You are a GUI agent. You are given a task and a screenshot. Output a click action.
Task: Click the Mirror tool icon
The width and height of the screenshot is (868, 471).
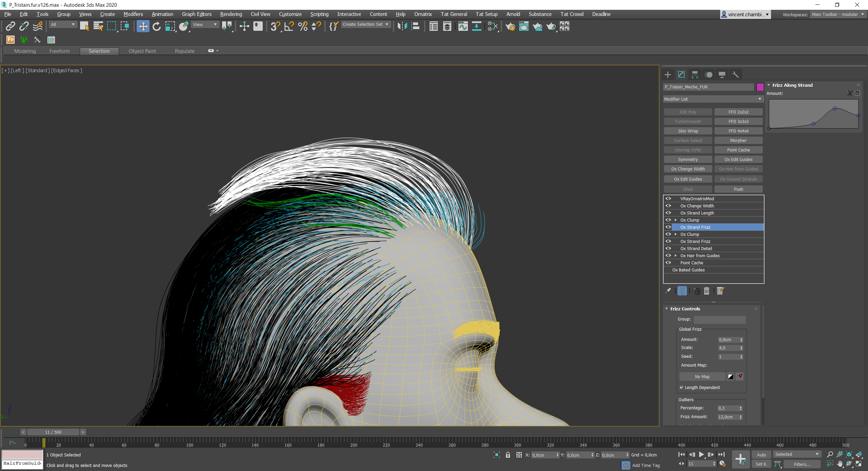(x=402, y=26)
